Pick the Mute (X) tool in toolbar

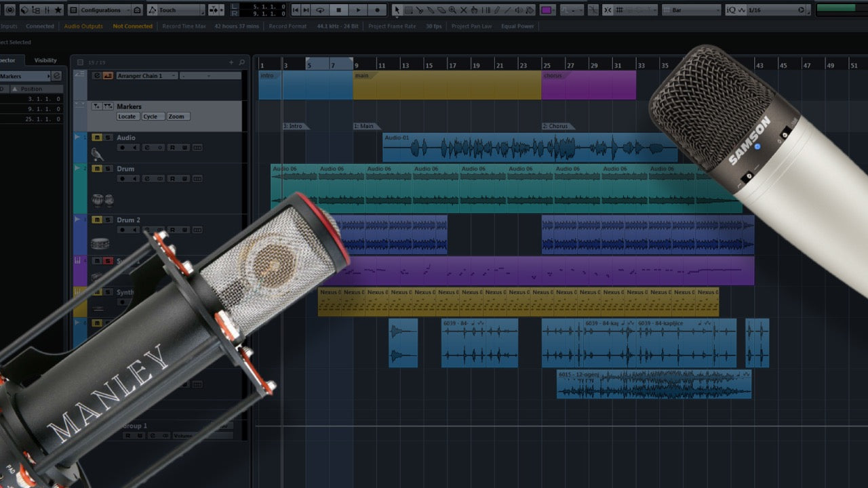point(464,10)
